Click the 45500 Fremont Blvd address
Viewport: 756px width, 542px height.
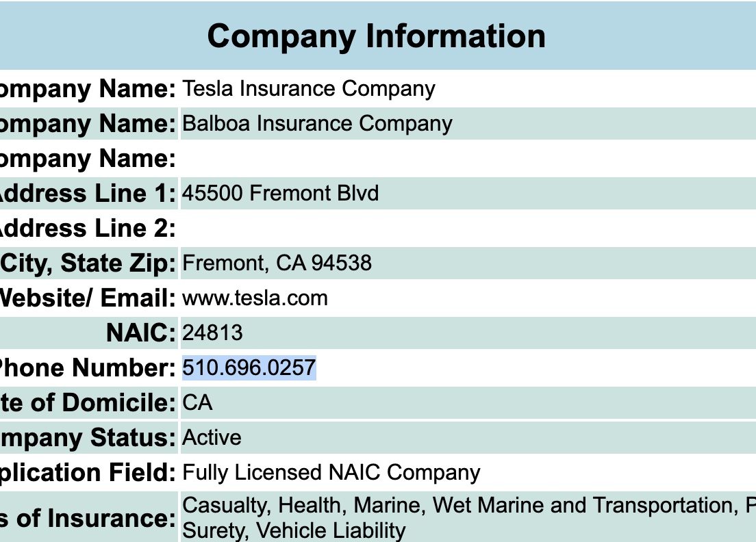point(280,193)
